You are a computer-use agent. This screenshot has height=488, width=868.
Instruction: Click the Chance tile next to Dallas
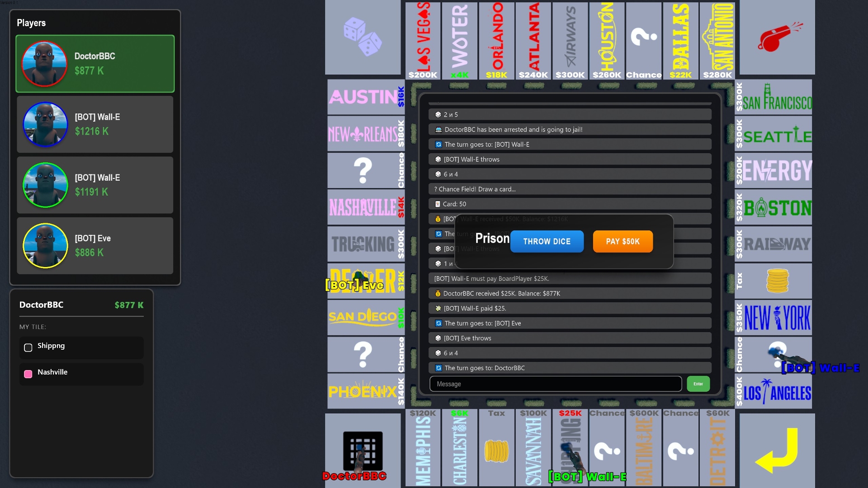click(x=644, y=40)
